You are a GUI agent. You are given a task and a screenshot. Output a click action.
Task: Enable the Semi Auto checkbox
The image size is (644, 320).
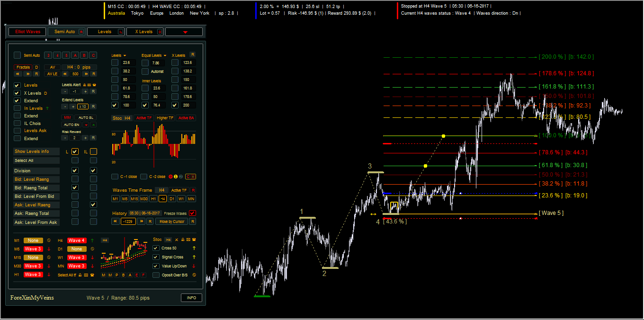[x=17, y=55]
